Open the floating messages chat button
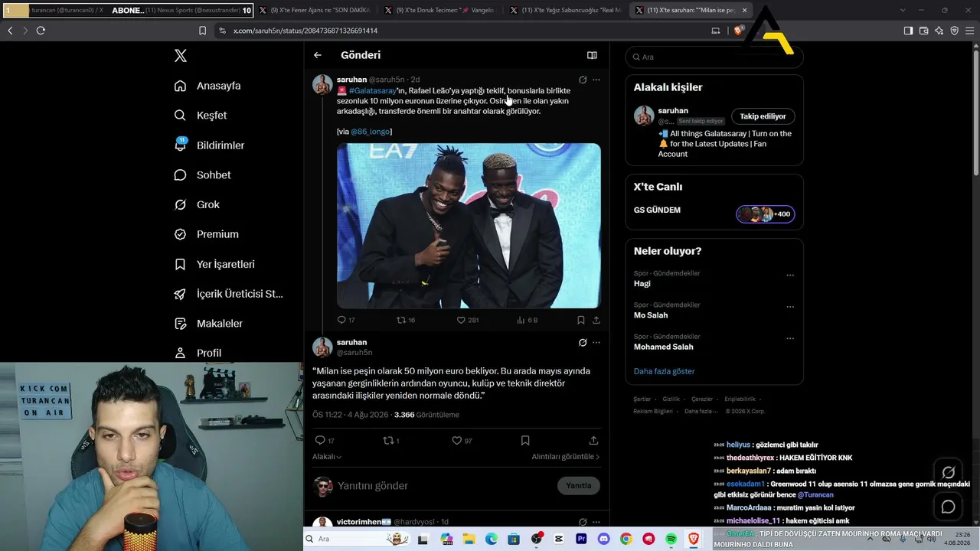The height and width of the screenshot is (551, 980). [x=948, y=507]
